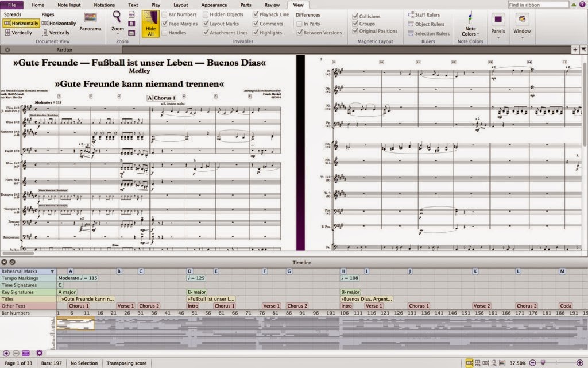Add new document tab with plus
Screen dimensions: 588x368
(x=575, y=49)
